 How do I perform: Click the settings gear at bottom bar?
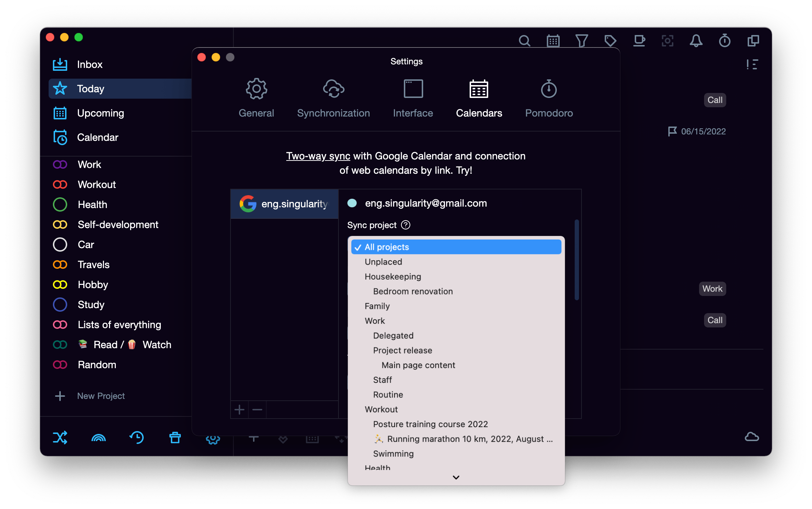(x=213, y=440)
